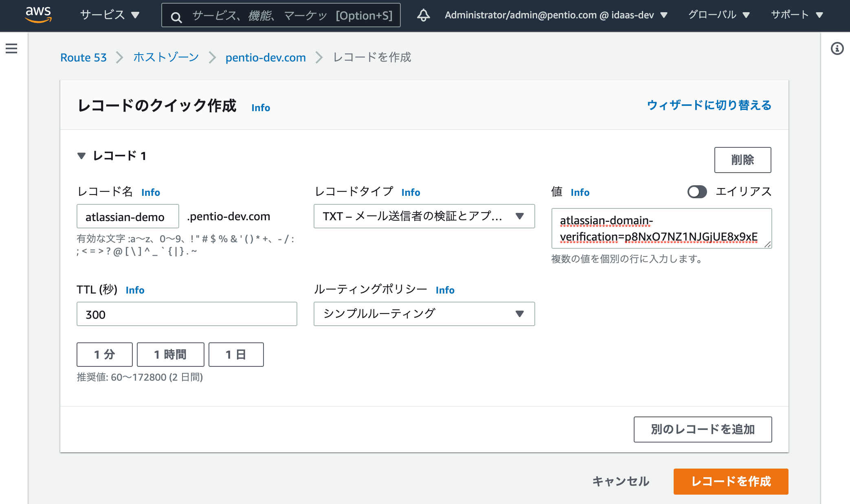Open Info link for TTL (秒)
Image resolution: width=850 pixels, height=504 pixels.
coord(135,290)
